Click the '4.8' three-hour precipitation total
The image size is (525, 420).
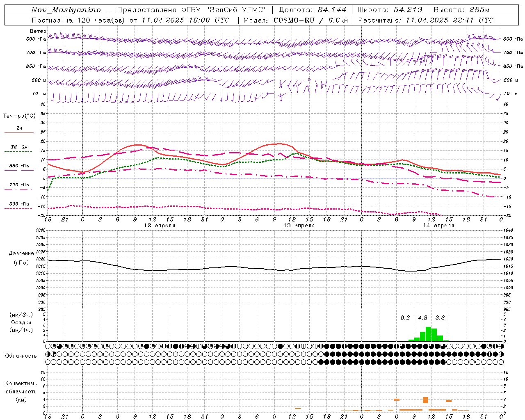click(422, 318)
